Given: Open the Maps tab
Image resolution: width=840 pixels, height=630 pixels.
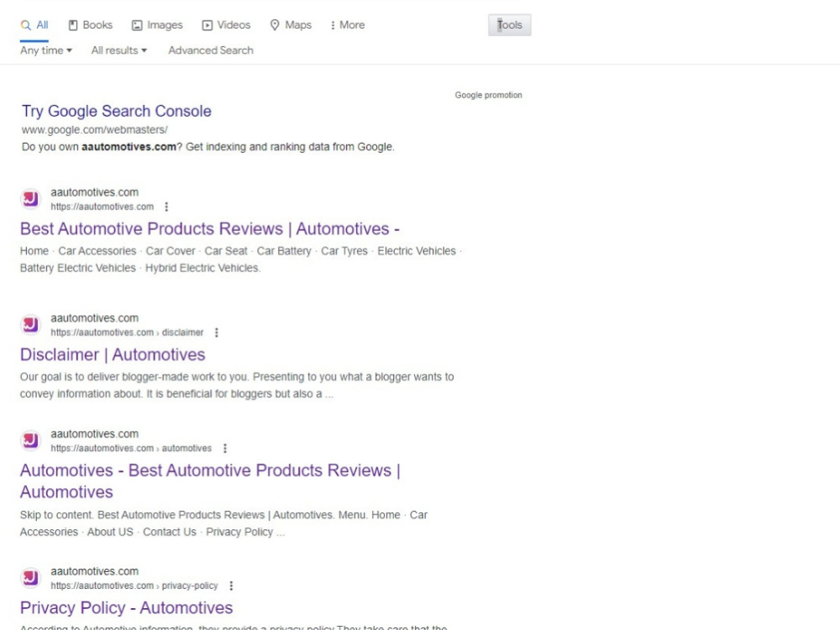Looking at the screenshot, I should 291,25.
